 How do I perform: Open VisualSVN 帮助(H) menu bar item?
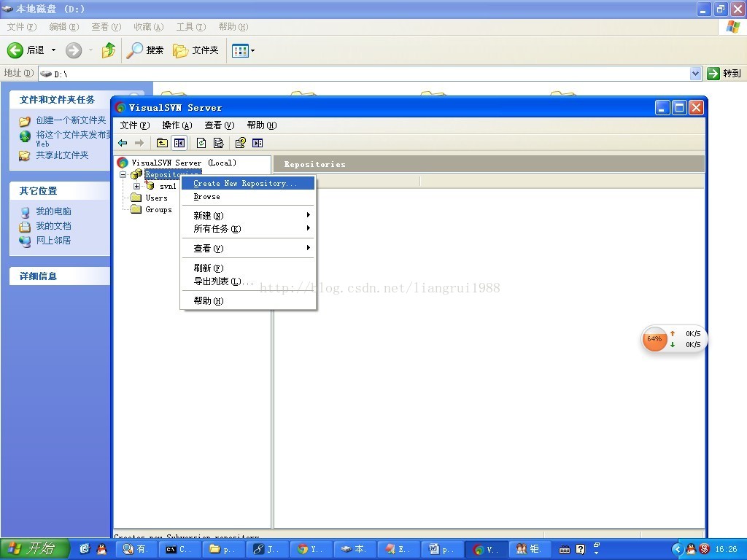click(x=262, y=125)
